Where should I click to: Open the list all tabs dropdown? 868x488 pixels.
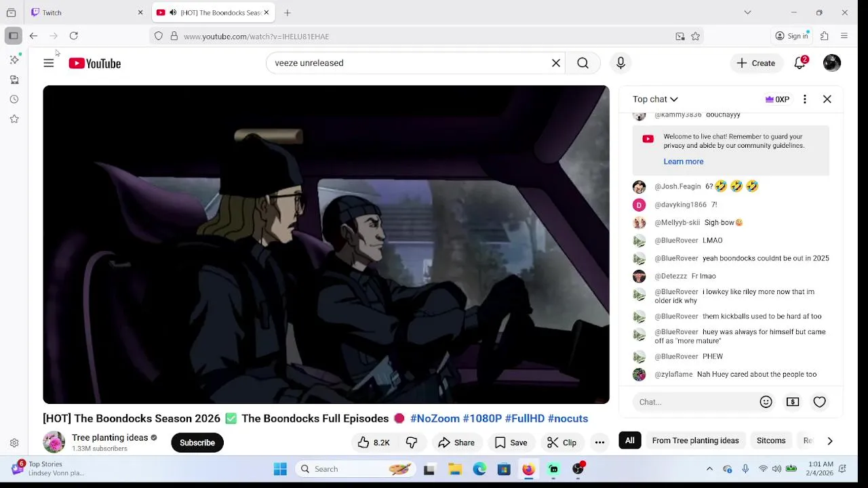tap(747, 12)
